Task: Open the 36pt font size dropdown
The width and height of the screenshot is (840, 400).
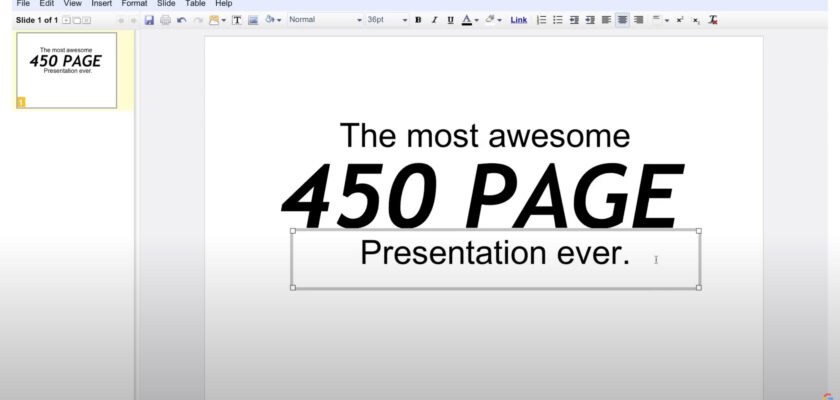Action: [387, 20]
